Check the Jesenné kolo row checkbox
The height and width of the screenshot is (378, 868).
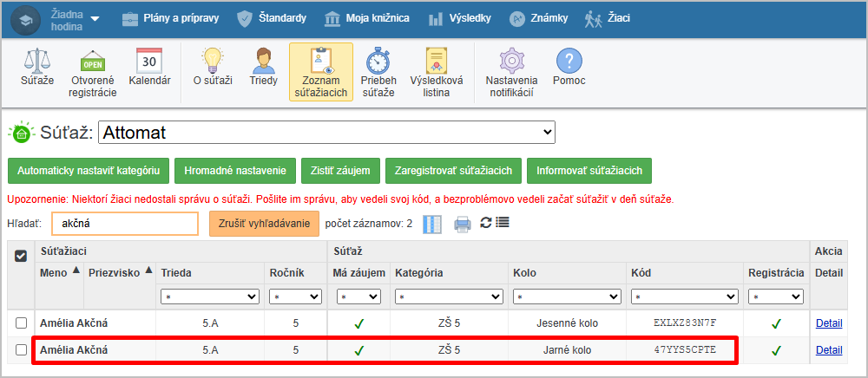point(22,323)
